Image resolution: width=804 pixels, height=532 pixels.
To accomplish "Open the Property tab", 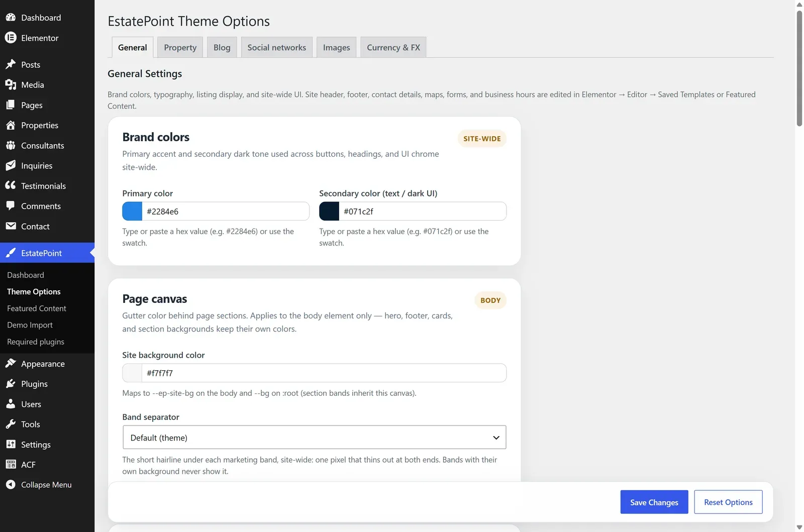I will click(180, 47).
